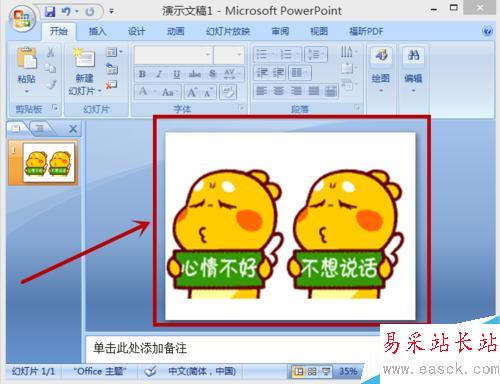This screenshot has width=500, height=384.
Task: Open character spacing AV options
Action: (232, 74)
